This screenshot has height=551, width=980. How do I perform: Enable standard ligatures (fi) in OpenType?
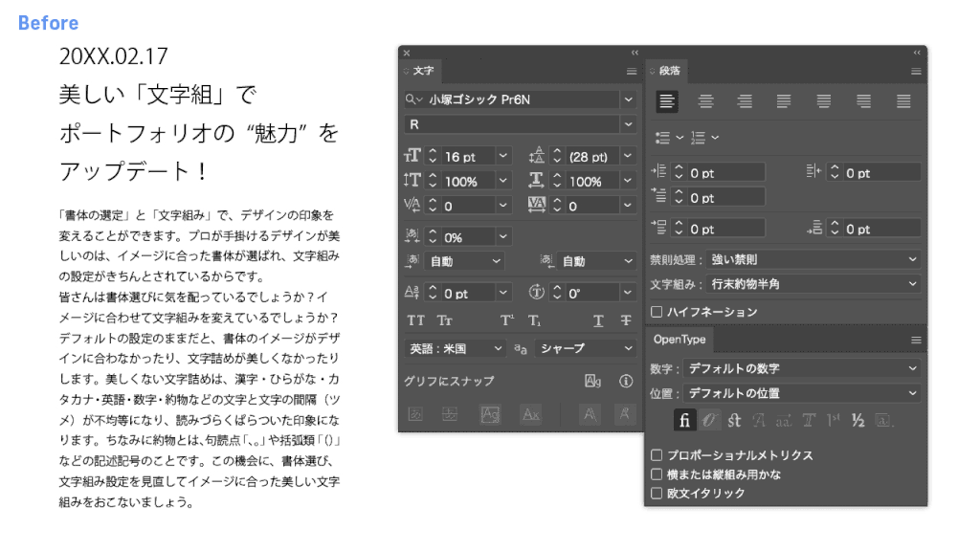(684, 421)
